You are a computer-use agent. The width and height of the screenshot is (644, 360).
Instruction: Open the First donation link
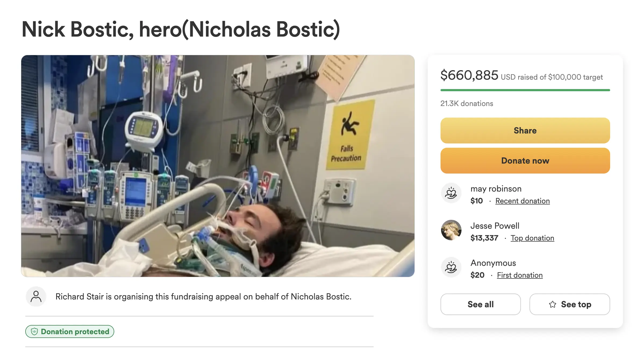coord(520,275)
